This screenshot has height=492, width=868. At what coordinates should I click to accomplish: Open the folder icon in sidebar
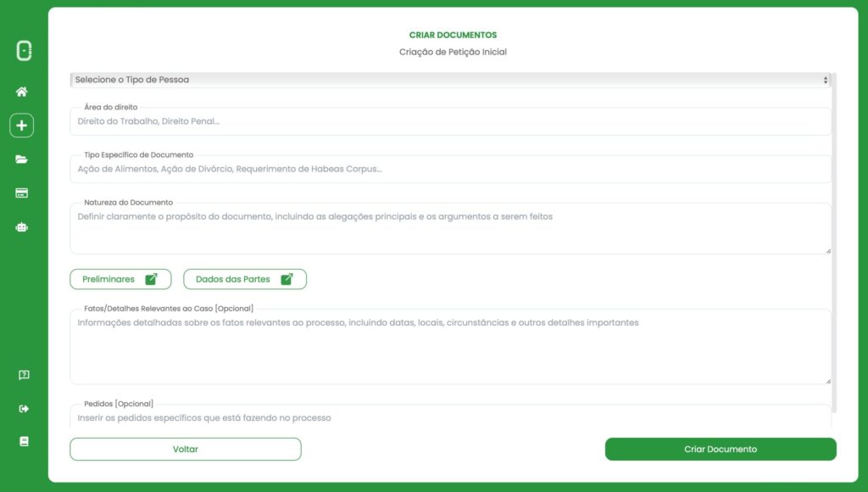[x=22, y=159]
